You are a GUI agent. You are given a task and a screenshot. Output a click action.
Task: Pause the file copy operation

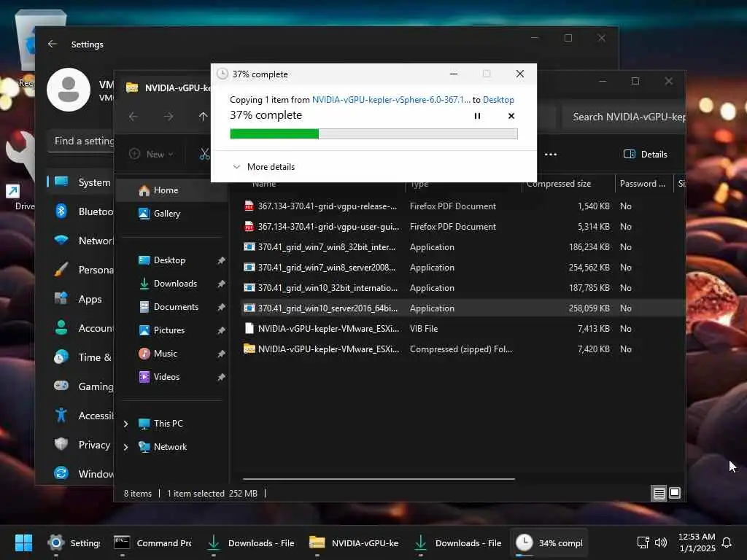pyautogui.click(x=477, y=116)
